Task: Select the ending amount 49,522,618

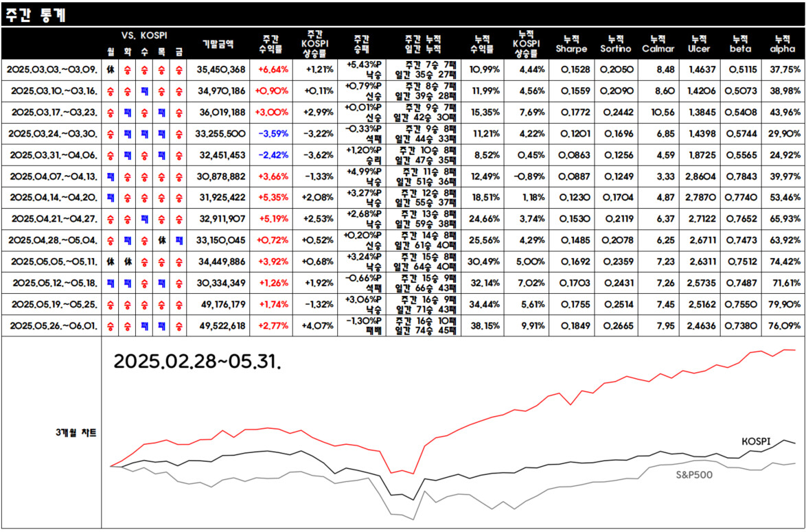Action: click(x=220, y=325)
